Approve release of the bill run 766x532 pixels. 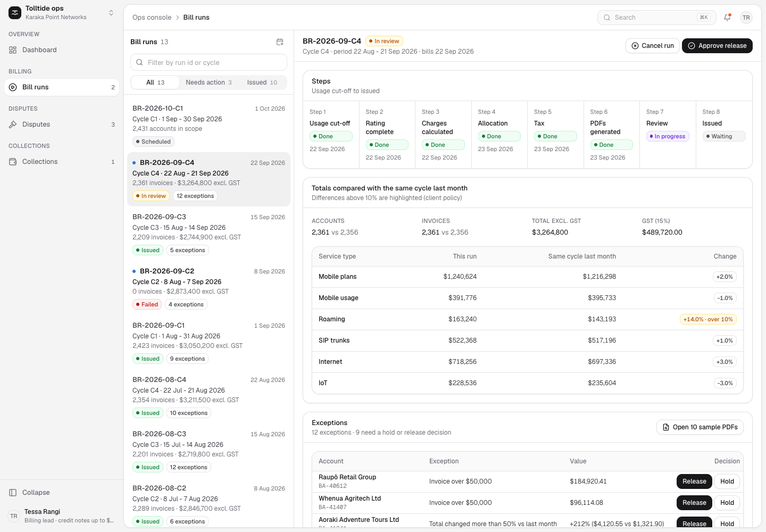tap(717, 46)
